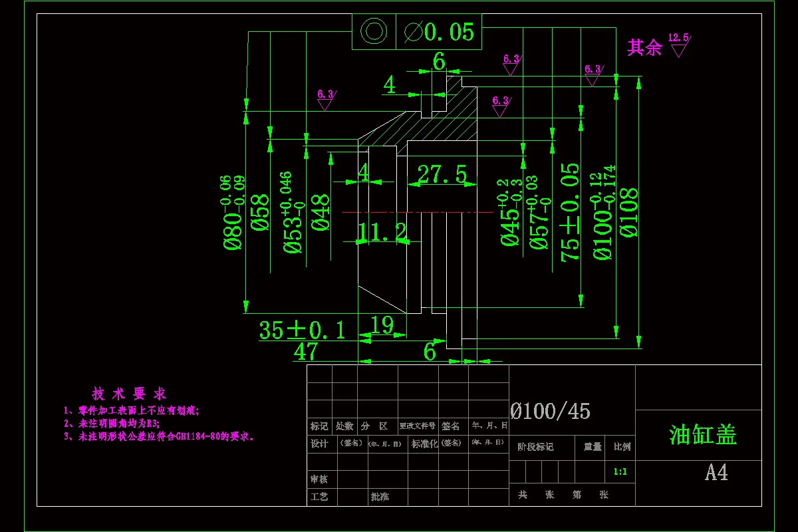Click the 设计 row label
The image size is (798, 532).
(319, 444)
